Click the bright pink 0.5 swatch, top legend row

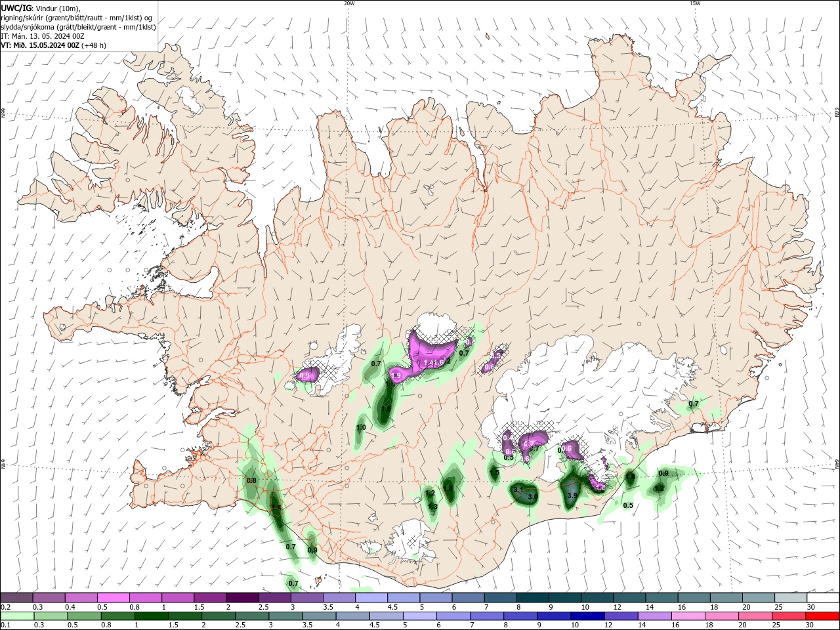(113, 598)
